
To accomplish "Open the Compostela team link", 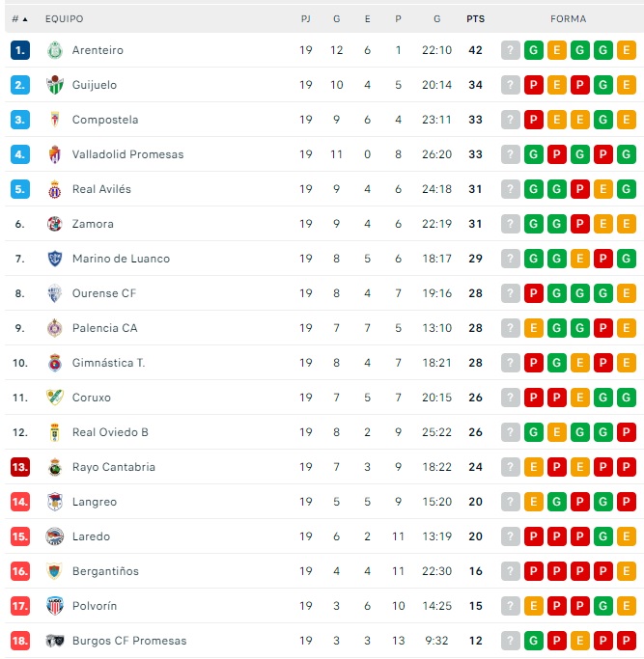I will (x=105, y=120).
